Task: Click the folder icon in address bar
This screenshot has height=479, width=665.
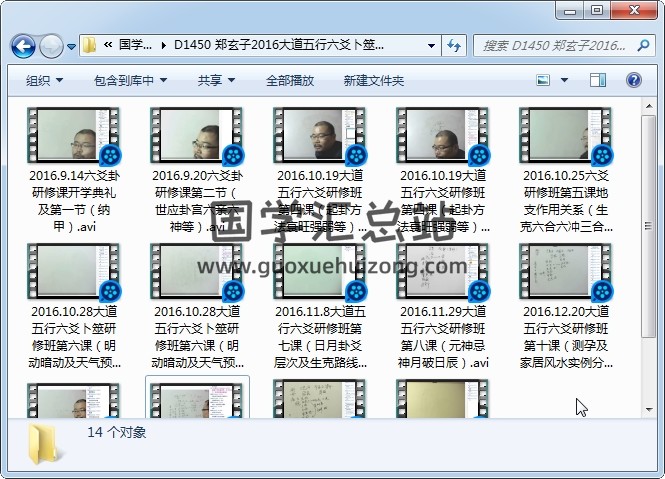Action: coord(89,45)
